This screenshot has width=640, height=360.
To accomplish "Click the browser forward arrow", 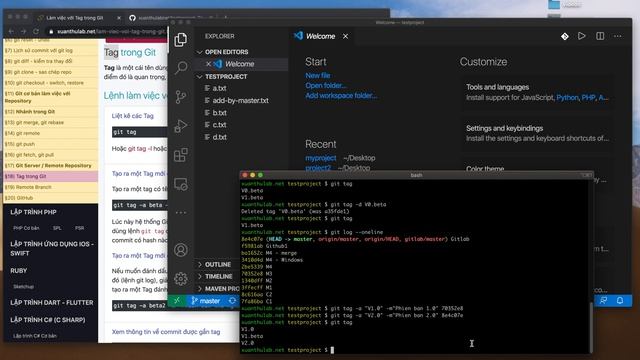I will point(24,31).
